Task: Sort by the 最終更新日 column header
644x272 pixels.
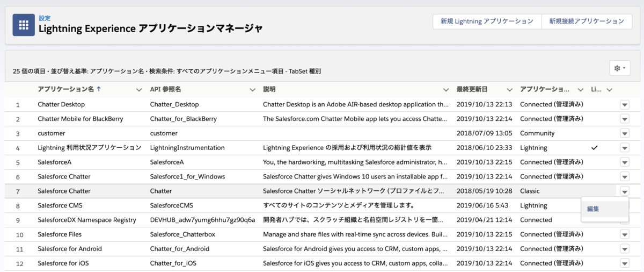Action: click(x=472, y=89)
